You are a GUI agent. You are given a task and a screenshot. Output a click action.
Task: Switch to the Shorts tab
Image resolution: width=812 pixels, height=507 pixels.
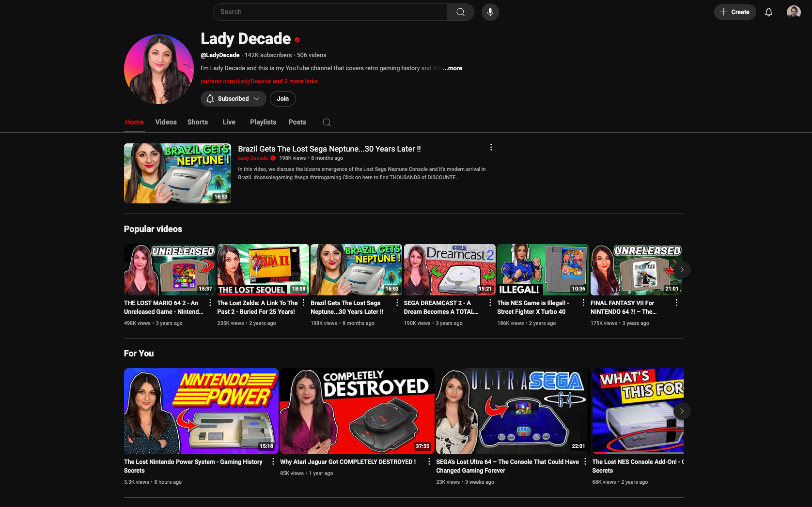198,123
